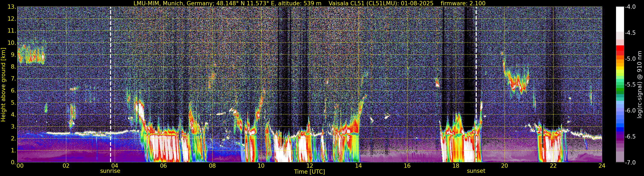This screenshot has width=644, height=176.
Task: Click the "18" time axis tick label
Action: (456, 166)
